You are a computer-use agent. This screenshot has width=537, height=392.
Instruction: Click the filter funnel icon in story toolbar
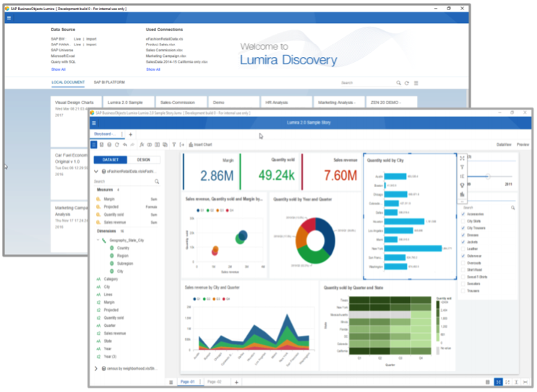[x=174, y=144]
